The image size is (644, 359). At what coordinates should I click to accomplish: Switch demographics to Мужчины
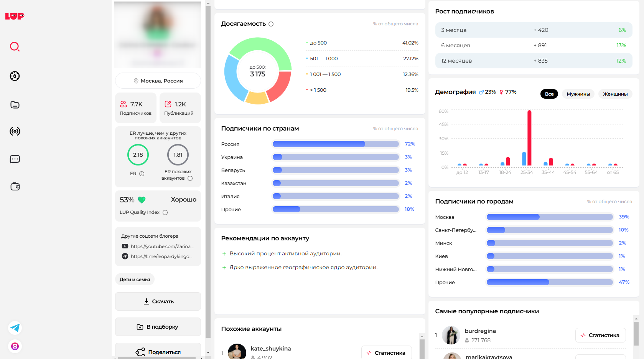click(578, 94)
